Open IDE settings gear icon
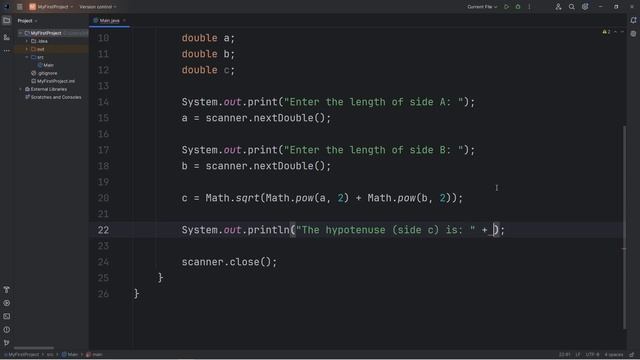The width and height of the screenshot is (640, 360). (x=585, y=7)
